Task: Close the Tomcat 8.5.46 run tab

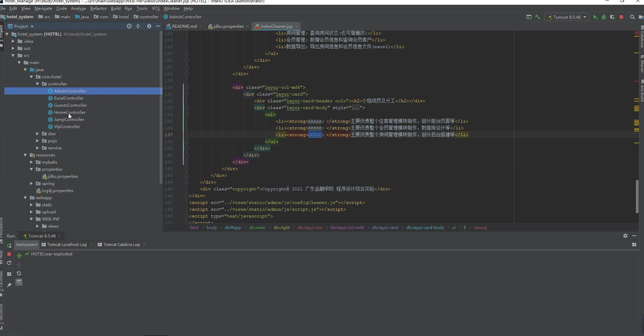Action: 60,236
